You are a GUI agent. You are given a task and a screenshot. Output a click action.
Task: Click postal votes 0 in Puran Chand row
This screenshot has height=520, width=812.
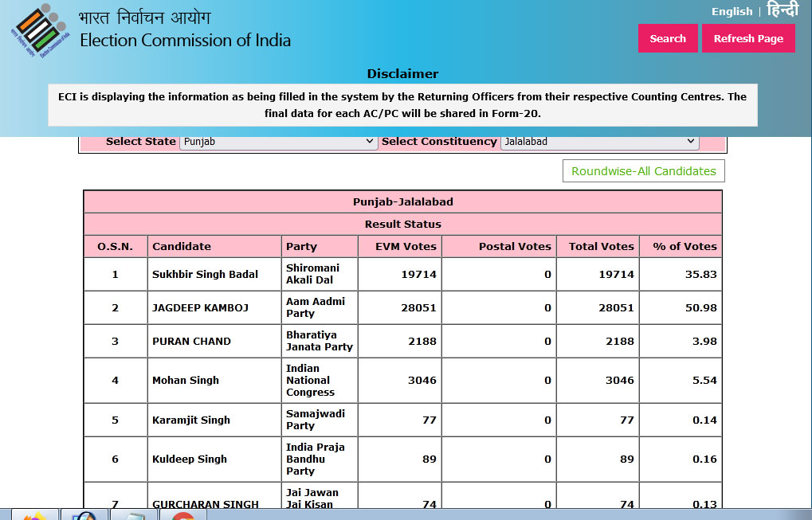pyautogui.click(x=548, y=342)
